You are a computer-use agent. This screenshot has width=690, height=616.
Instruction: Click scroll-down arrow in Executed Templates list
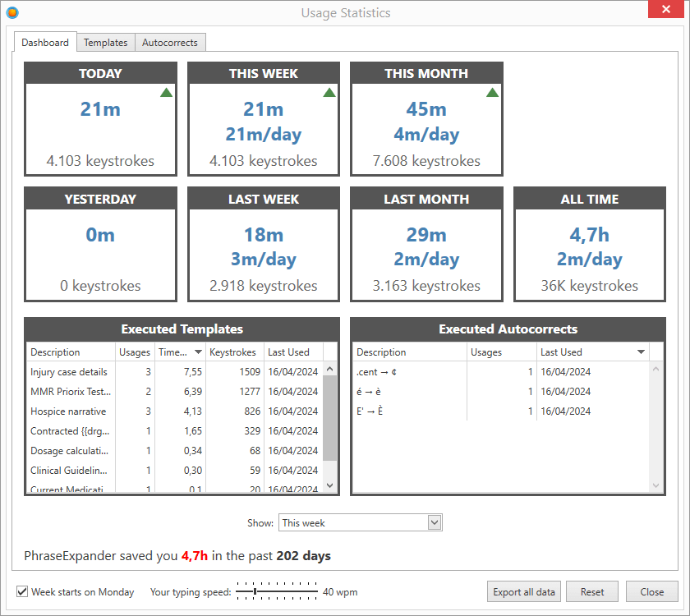pyautogui.click(x=329, y=485)
